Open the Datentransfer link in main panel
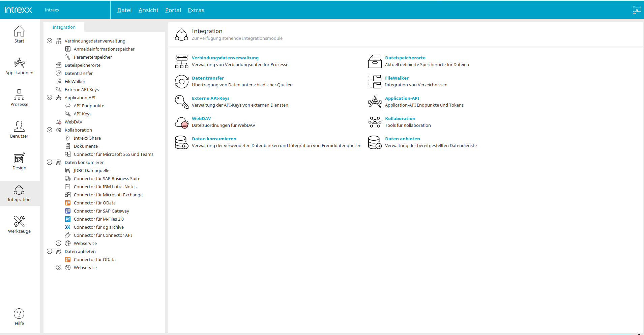Screen dimensions: 644x335 (208, 78)
